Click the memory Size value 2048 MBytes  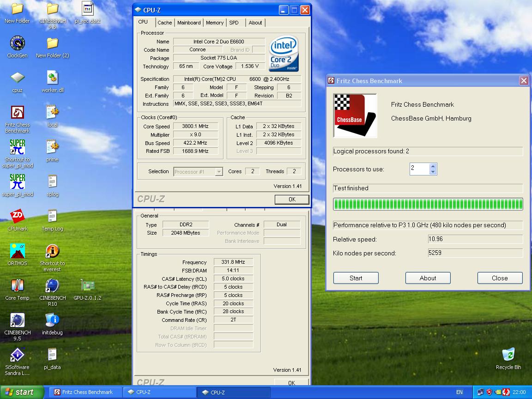tap(186, 233)
